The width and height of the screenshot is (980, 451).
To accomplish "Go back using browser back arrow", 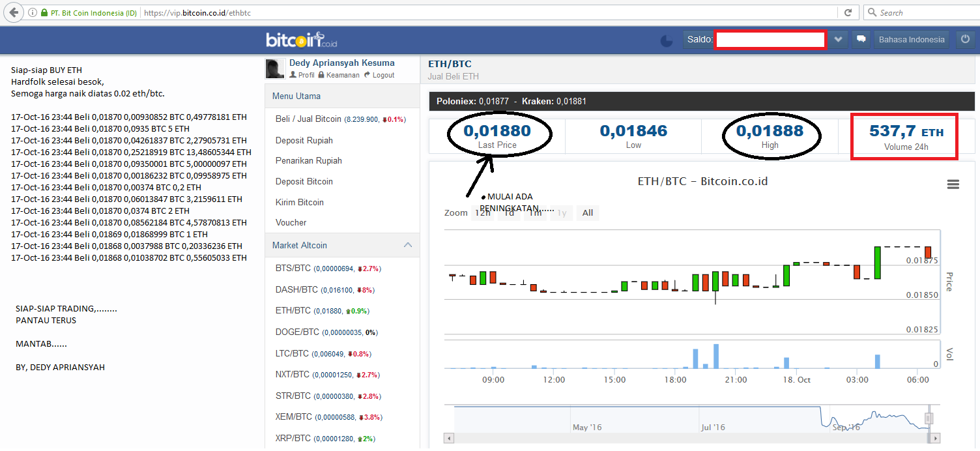I will pyautogui.click(x=14, y=12).
